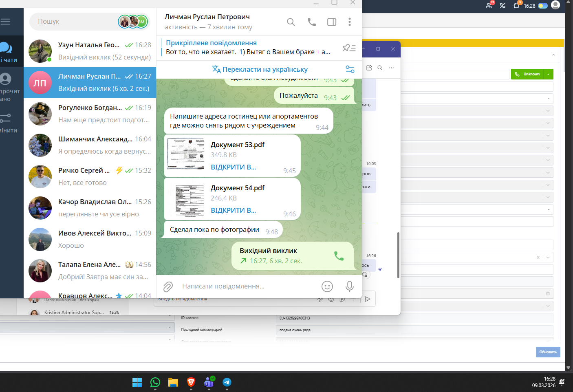Click the Обновить button in CRM

pyautogui.click(x=548, y=352)
